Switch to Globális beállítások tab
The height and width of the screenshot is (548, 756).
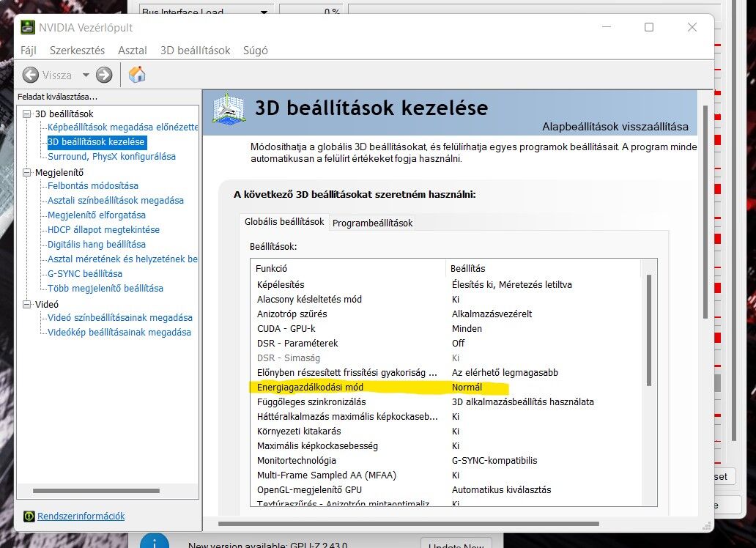pyautogui.click(x=284, y=222)
